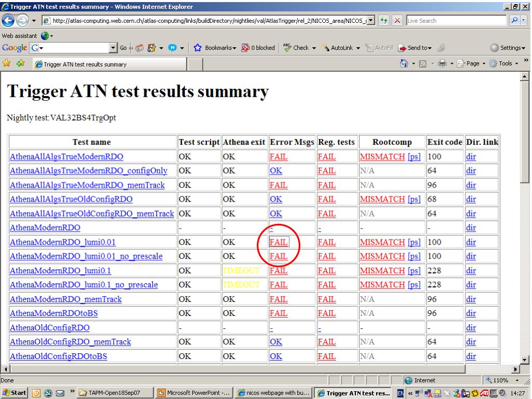Go back with the browser Back button

(x=8, y=21)
